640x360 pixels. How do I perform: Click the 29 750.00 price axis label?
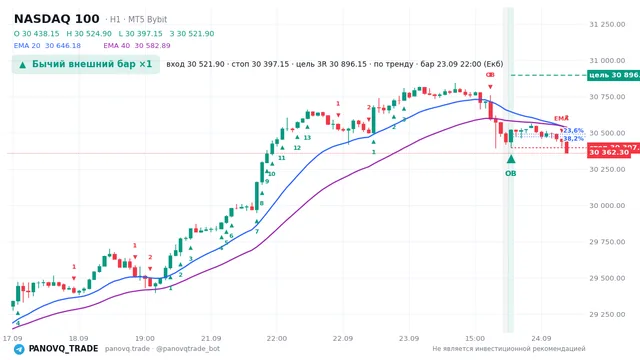[x=607, y=242]
